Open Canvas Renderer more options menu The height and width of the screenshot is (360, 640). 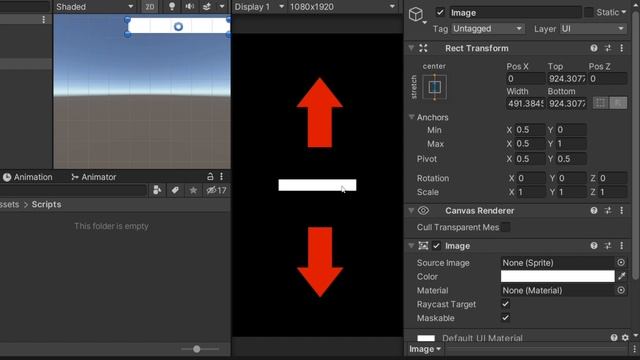[x=622, y=211]
